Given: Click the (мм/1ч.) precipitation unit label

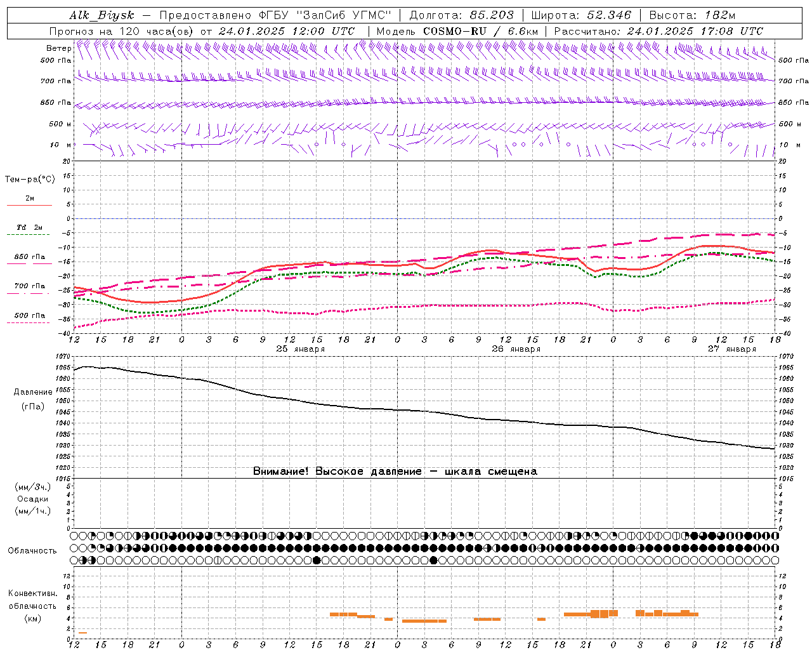Looking at the screenshot, I should click(x=33, y=510).
